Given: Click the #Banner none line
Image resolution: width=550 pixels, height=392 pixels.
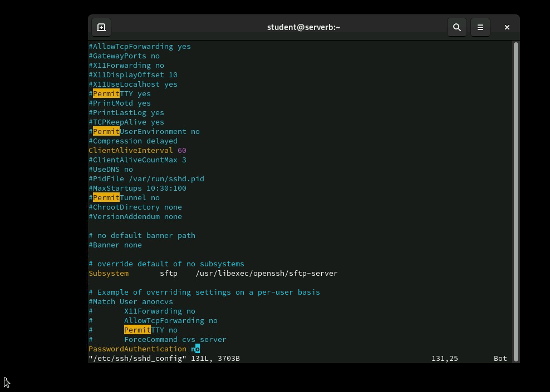Looking at the screenshot, I should click(115, 245).
